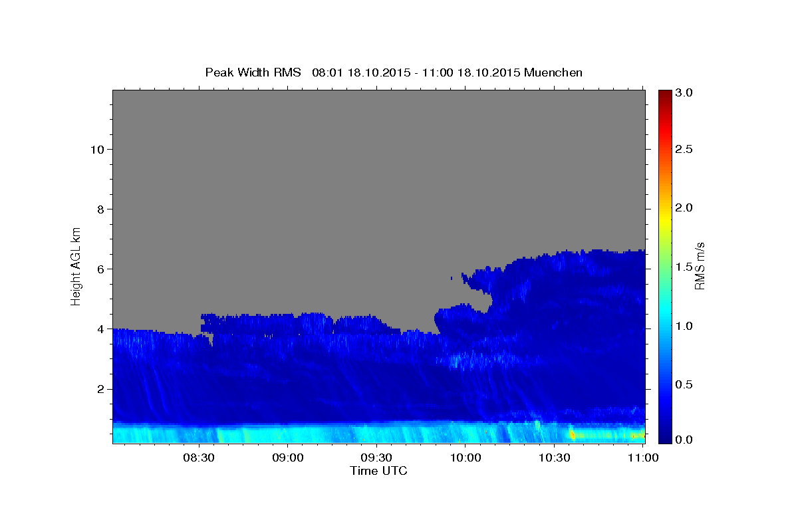This screenshot has width=798, height=532.
Task: Click the "Time UTC" axis label
Action: tap(378, 471)
